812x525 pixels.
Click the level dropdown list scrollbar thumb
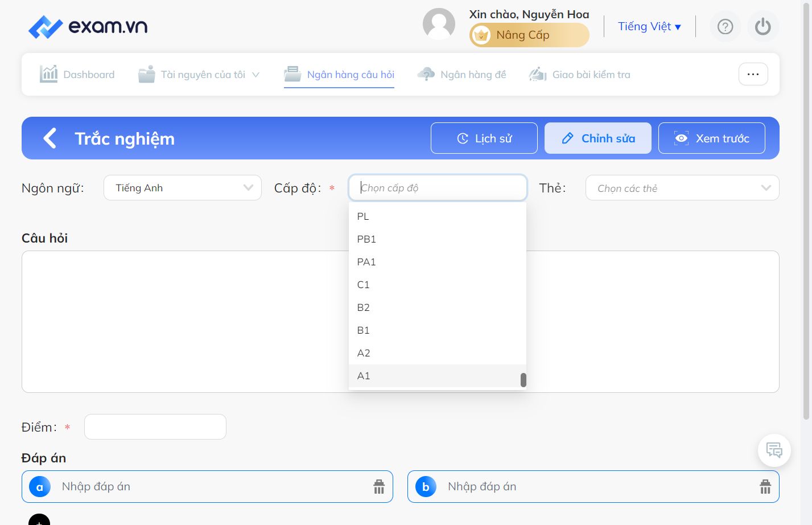point(524,380)
